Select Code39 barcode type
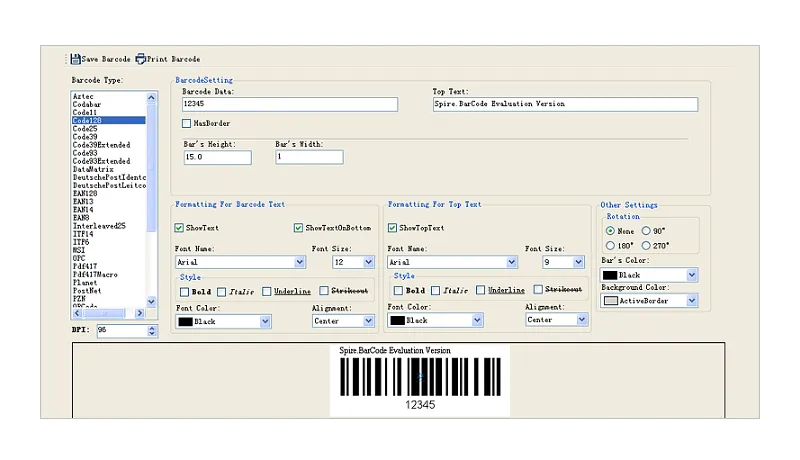The width and height of the screenshot is (800, 460). click(109, 137)
